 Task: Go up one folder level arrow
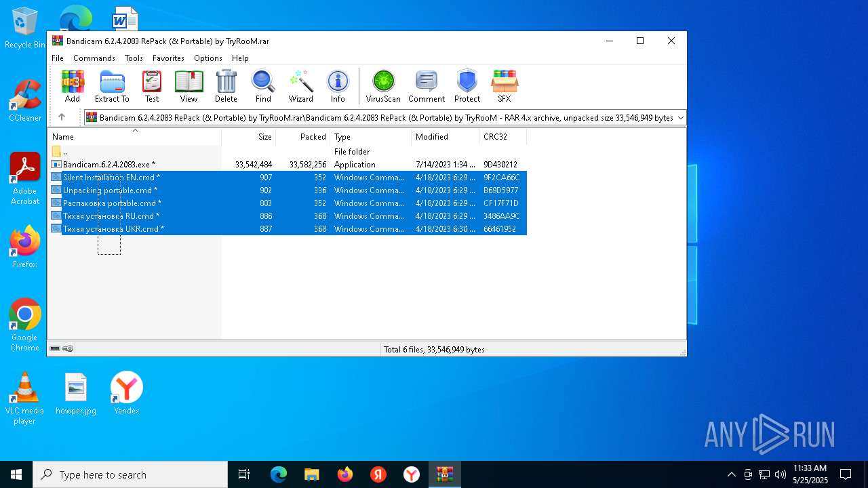point(62,117)
